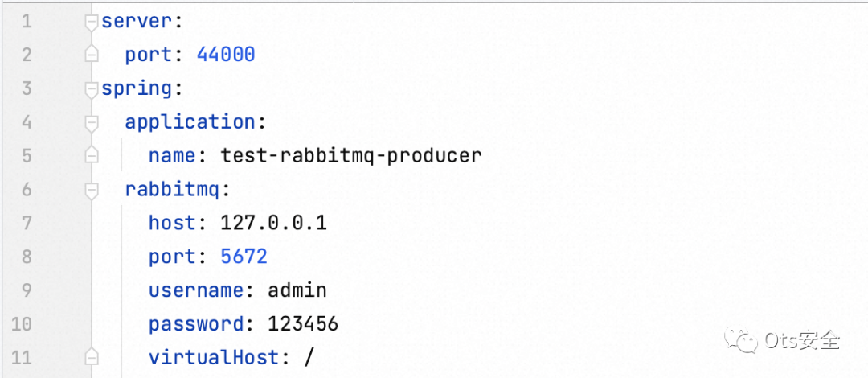Image resolution: width=868 pixels, height=378 pixels.
Task: Place cursor on server port value 44000
Action: [226, 55]
